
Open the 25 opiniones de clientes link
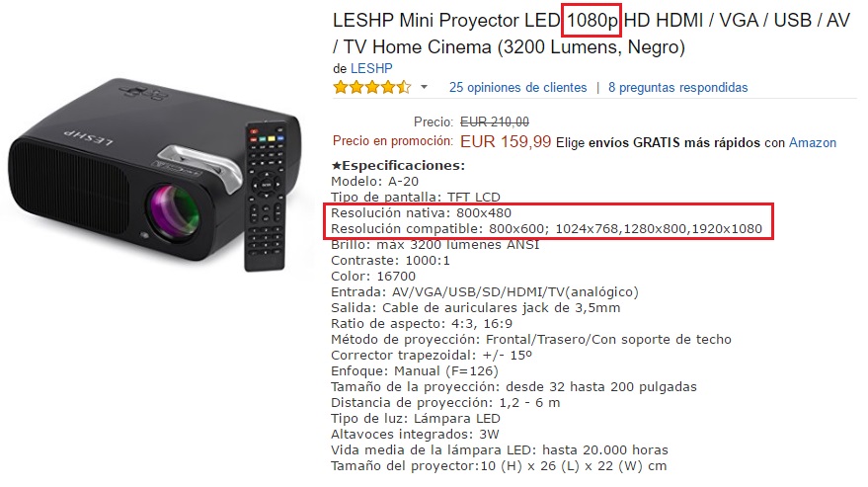pyautogui.click(x=517, y=88)
